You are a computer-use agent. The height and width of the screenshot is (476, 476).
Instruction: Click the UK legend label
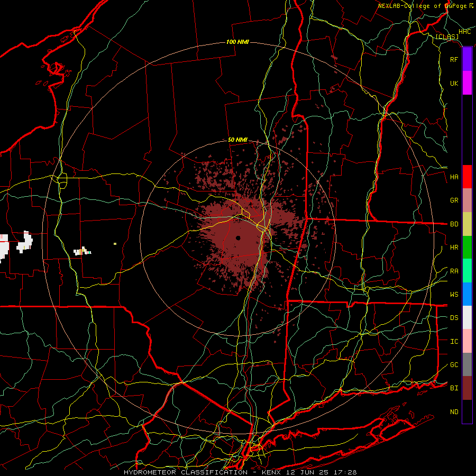pos(454,83)
